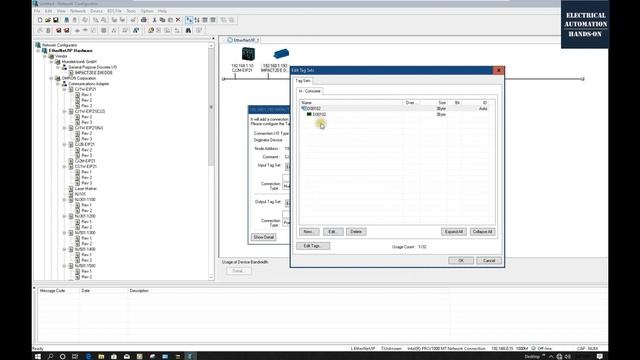Image resolution: width=640 pixels, height=360 pixels.
Task: Select the Tag Sets tab in dialog
Action: point(303,81)
